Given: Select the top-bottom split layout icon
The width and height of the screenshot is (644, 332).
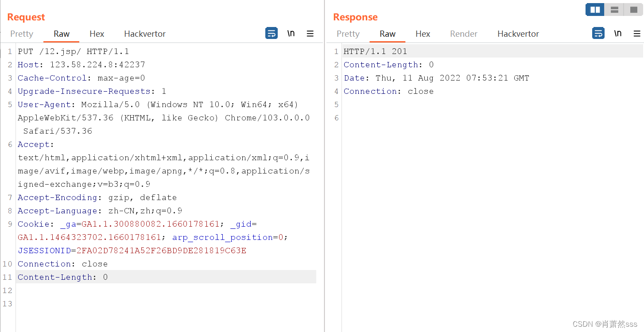Looking at the screenshot, I should click(614, 10).
